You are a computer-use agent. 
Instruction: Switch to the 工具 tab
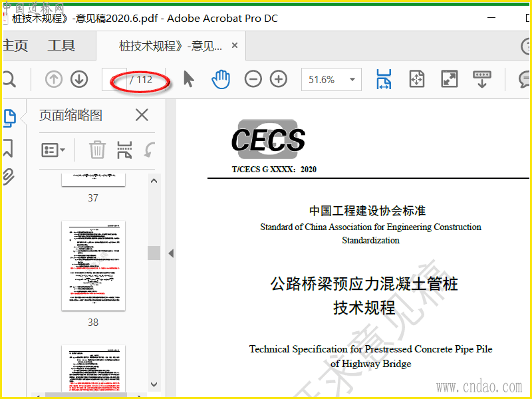[61, 45]
